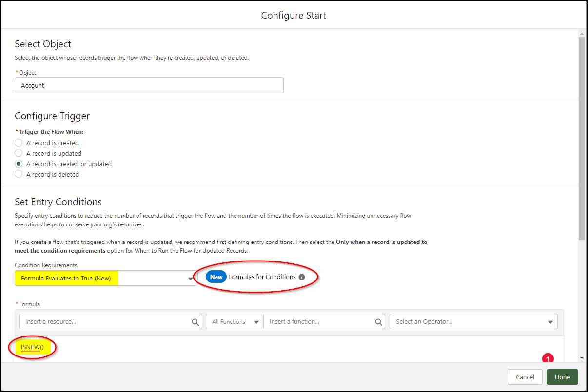Image resolution: width=588 pixels, height=392 pixels.
Task: Choose 'A record is created or updated'
Action: click(19, 164)
